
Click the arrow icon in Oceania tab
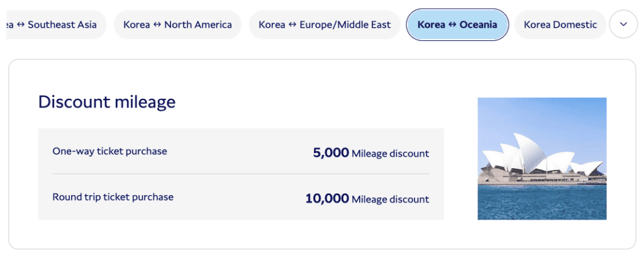[452, 25]
